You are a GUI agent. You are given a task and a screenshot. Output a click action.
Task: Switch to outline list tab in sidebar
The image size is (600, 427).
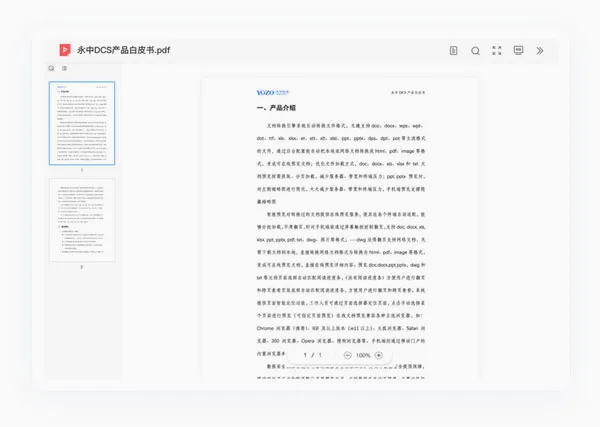pyautogui.click(x=64, y=68)
